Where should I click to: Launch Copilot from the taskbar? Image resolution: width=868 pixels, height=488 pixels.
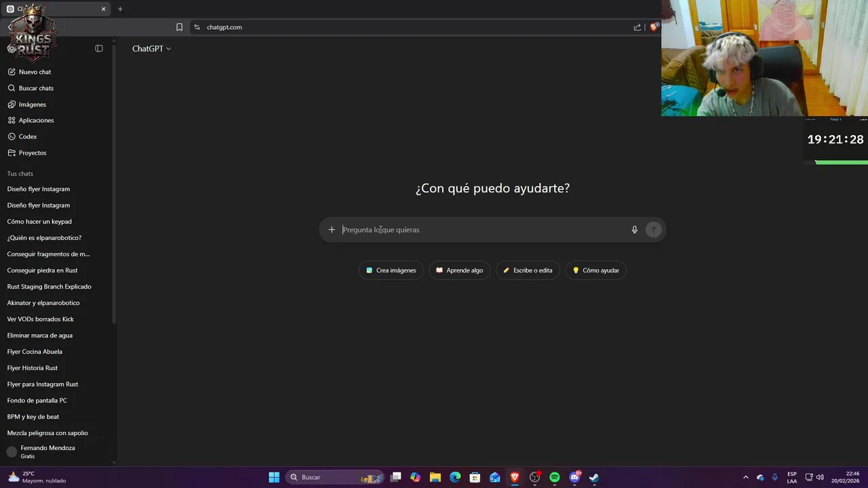pos(416,477)
